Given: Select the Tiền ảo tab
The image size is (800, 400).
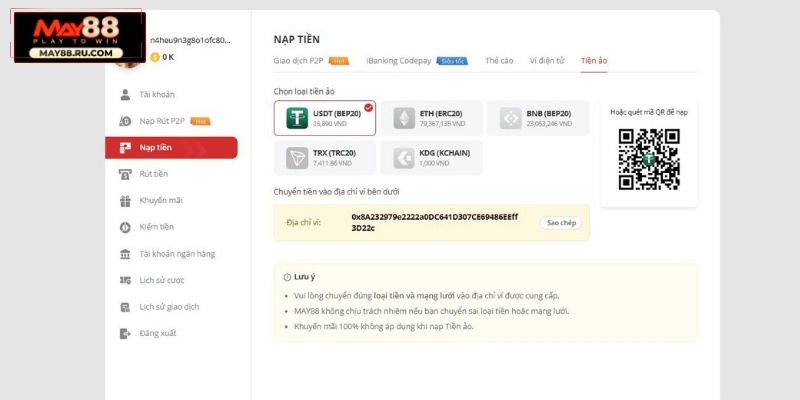Looking at the screenshot, I should (x=594, y=61).
